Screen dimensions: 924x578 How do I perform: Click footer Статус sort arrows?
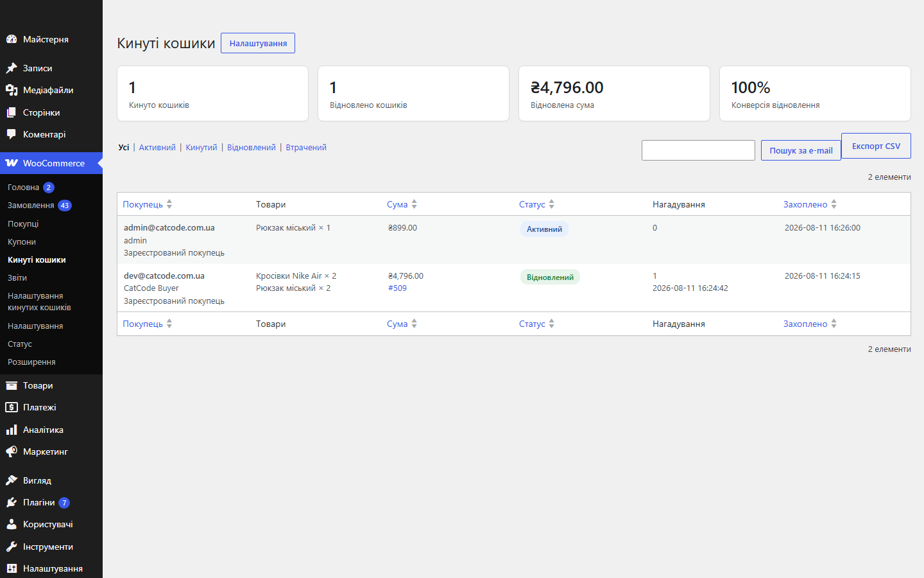[552, 324]
